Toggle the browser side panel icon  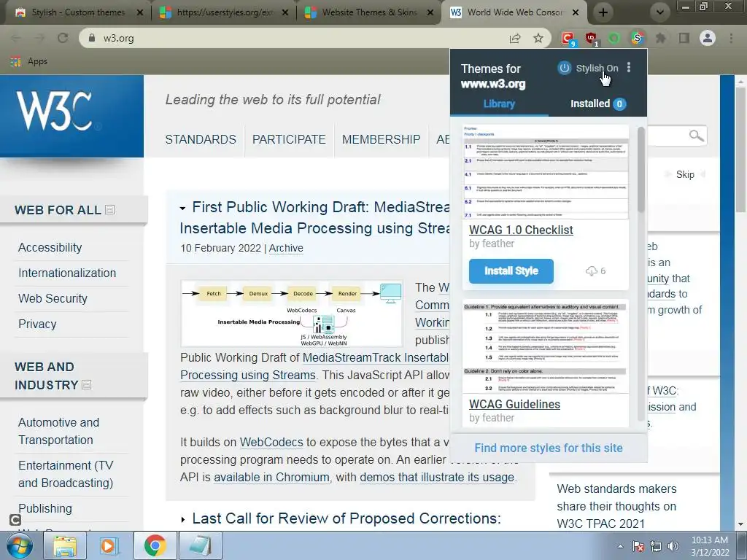tap(684, 38)
